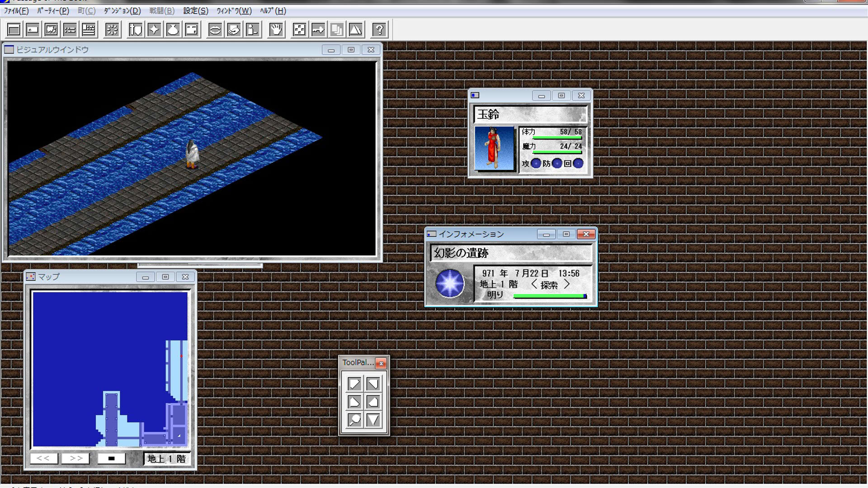
Task: Click right chevron beside 探索 mode
Action: (566, 284)
